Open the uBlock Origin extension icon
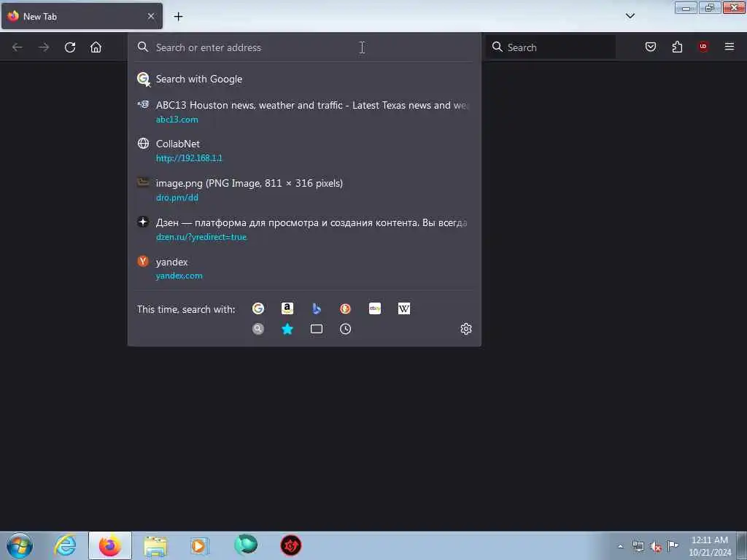 coord(703,47)
